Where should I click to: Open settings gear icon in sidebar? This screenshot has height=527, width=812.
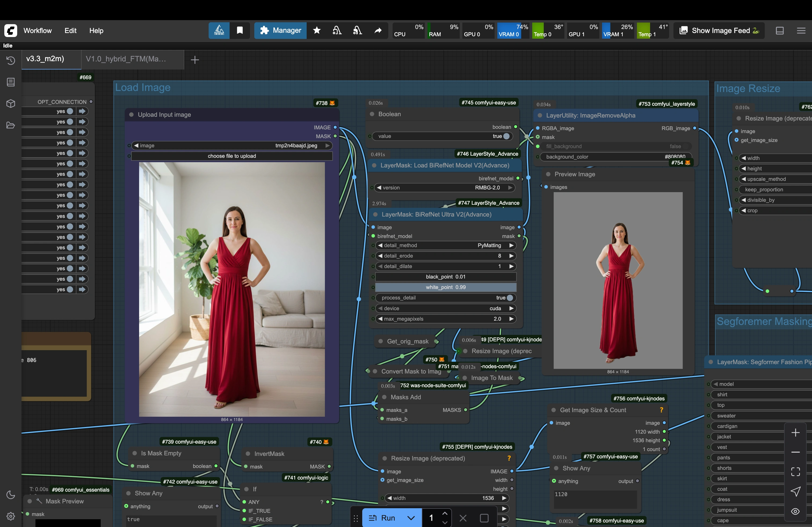point(10,516)
